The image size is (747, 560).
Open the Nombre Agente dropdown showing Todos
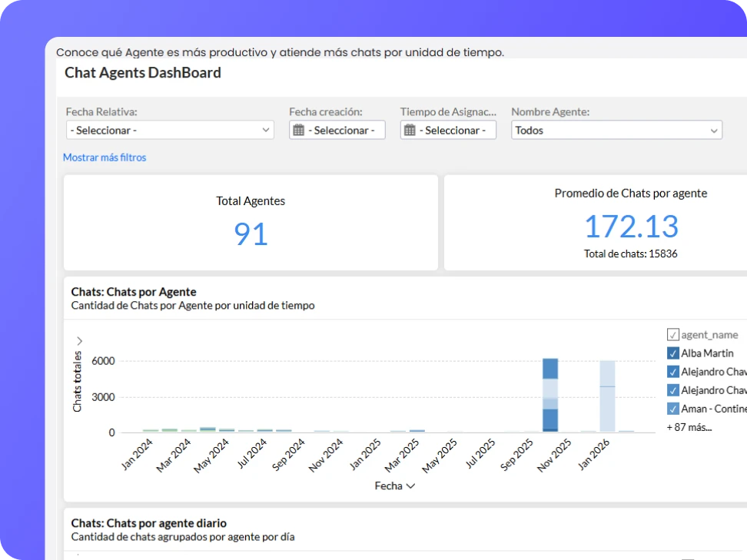coord(616,131)
